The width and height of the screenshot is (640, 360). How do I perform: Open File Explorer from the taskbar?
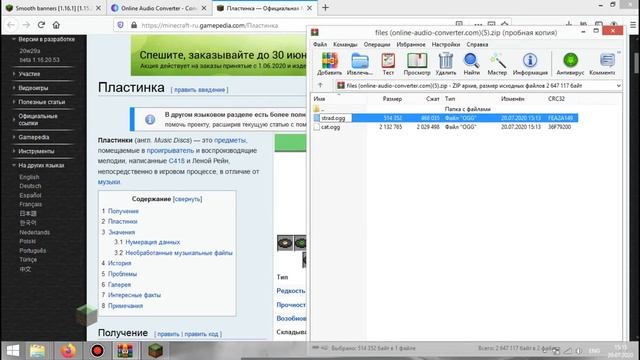[38, 351]
